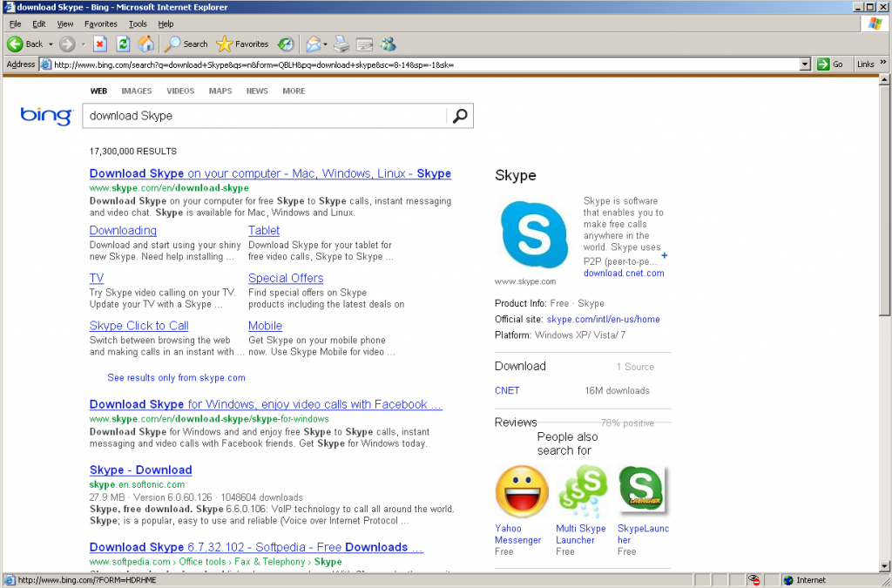The width and height of the screenshot is (892, 588).
Task: Switch to Bing NEWS tab
Action: click(x=257, y=91)
